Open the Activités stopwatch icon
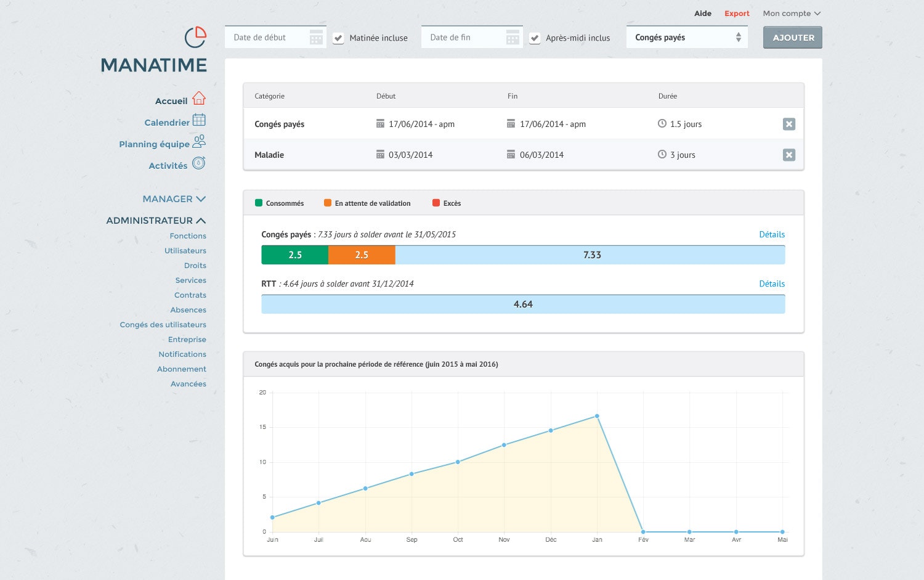Viewport: 924px width, 580px height. [198, 163]
